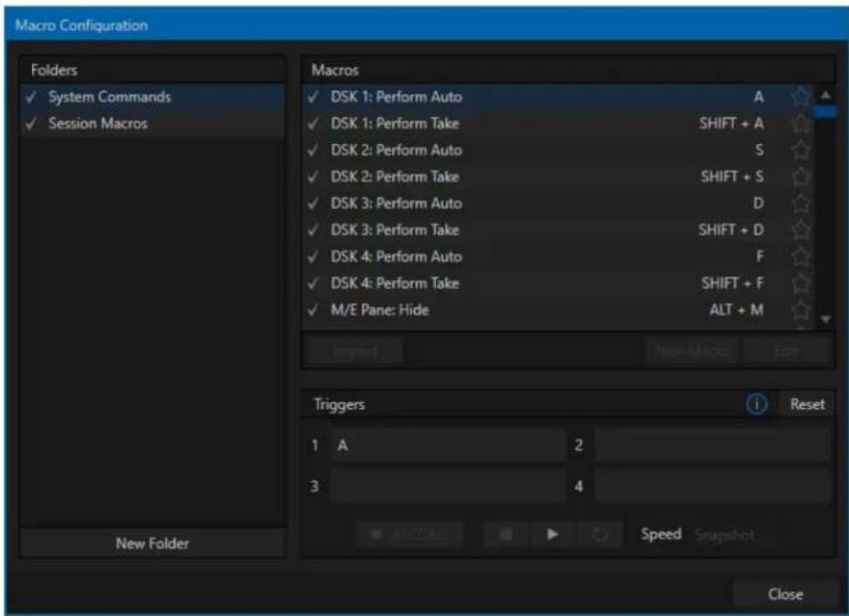The image size is (849, 616).
Task: Select the Session Macros folder
Action: pyautogui.click(x=152, y=123)
